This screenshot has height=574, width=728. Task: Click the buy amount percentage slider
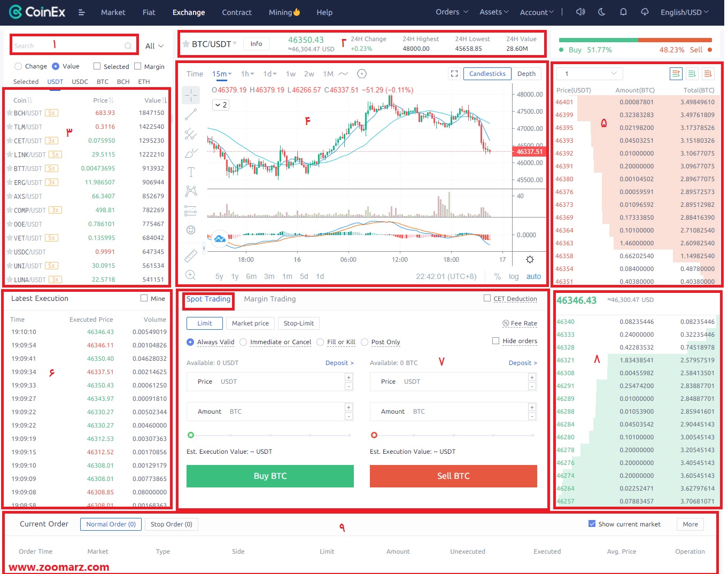[x=270, y=435]
